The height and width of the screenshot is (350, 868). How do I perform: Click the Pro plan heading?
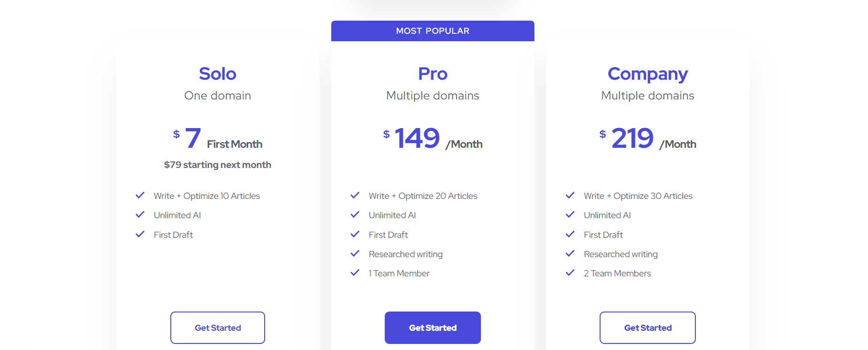pyautogui.click(x=433, y=74)
